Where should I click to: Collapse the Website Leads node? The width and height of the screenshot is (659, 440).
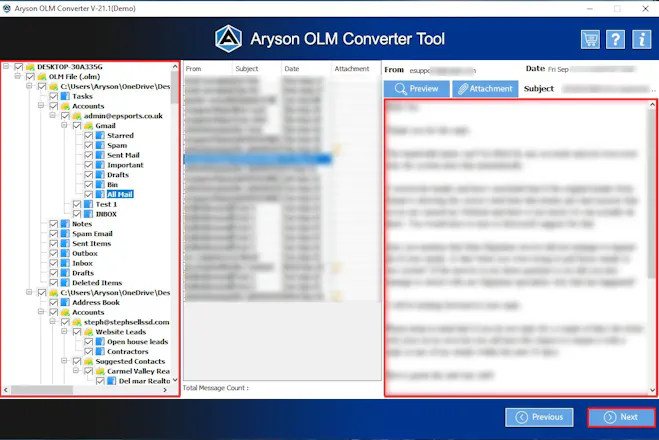64,332
